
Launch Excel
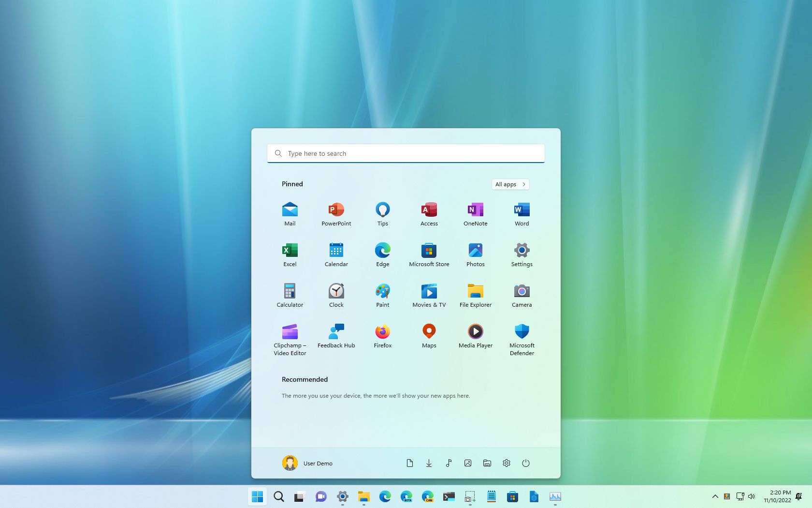point(290,254)
